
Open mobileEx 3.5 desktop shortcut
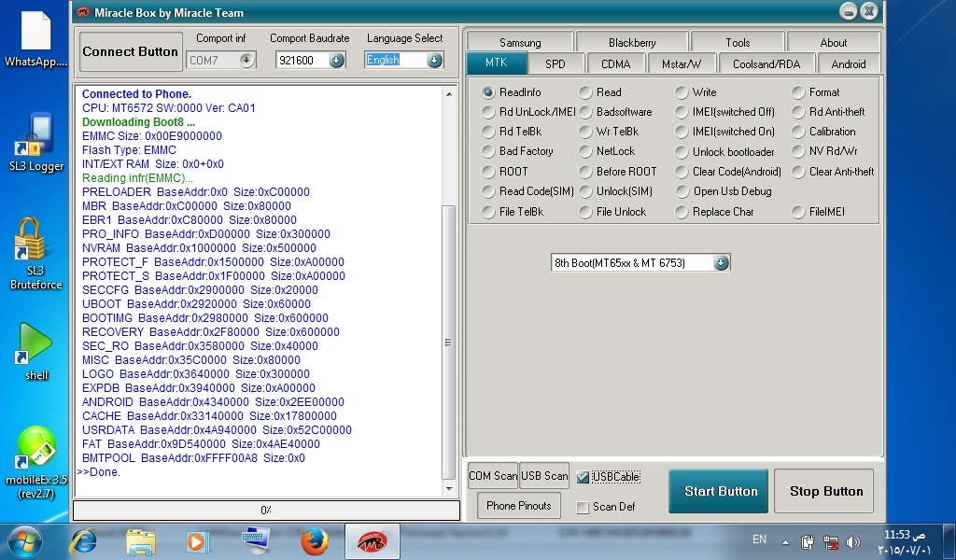click(35, 463)
